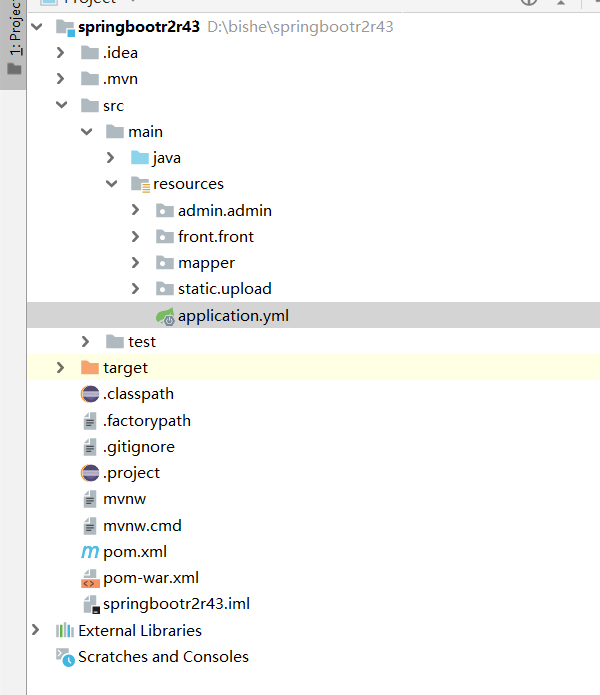The image size is (600, 695).
Task: Collapse the src folder
Action: [62, 105]
